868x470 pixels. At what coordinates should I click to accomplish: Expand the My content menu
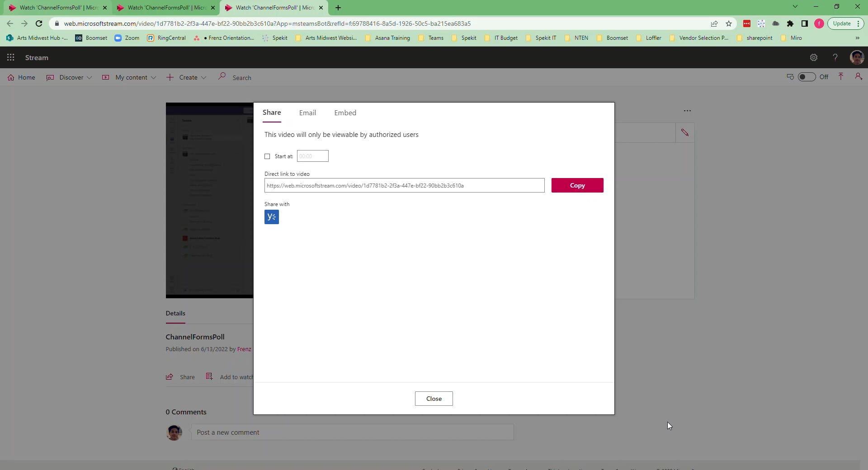pos(129,77)
